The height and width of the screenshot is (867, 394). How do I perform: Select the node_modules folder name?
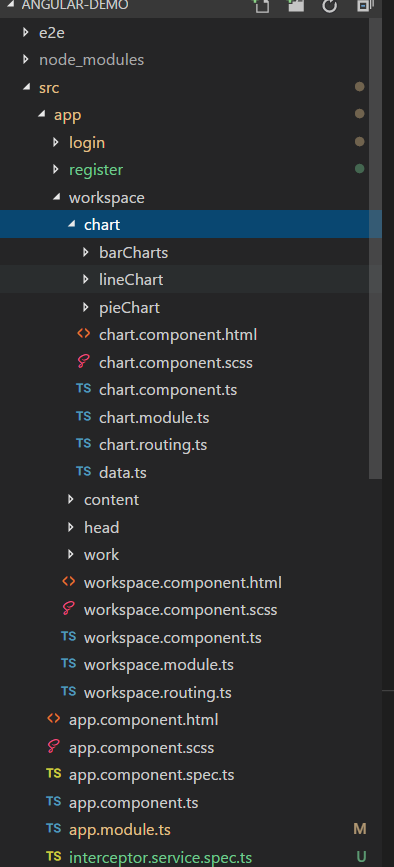pos(92,59)
